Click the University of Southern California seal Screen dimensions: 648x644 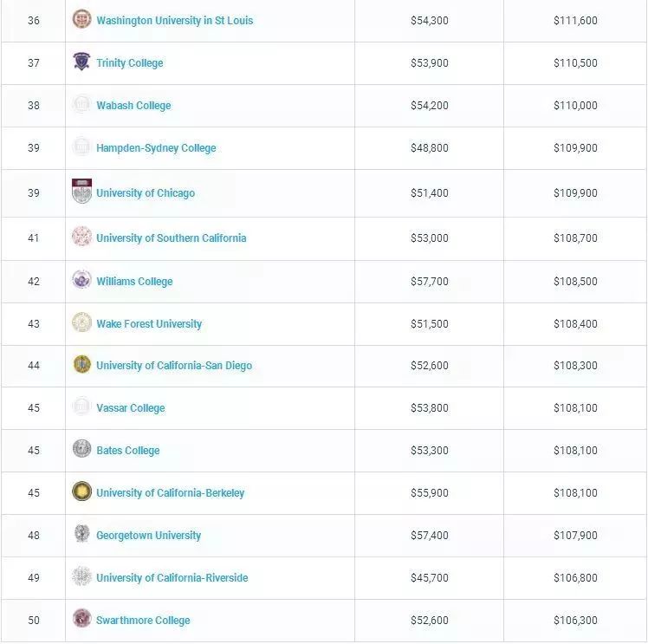(x=81, y=237)
